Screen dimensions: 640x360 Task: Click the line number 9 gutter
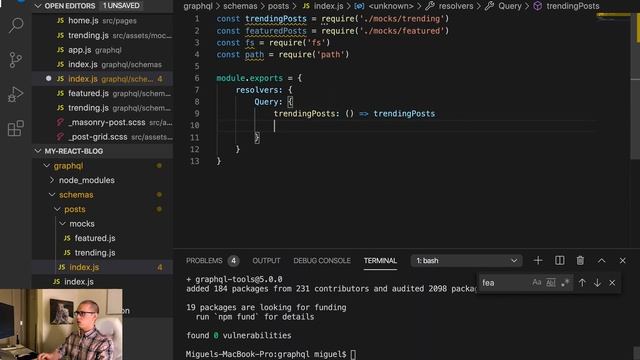(197, 113)
